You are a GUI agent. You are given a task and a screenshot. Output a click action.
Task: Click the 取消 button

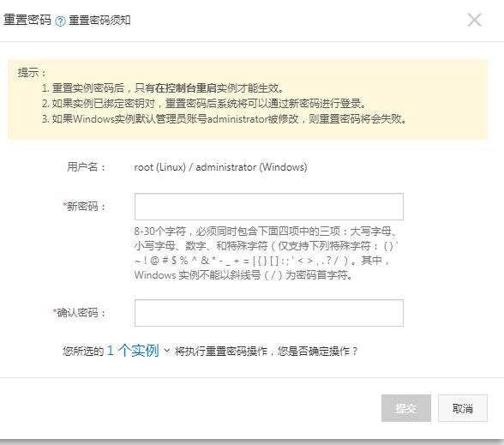click(463, 408)
